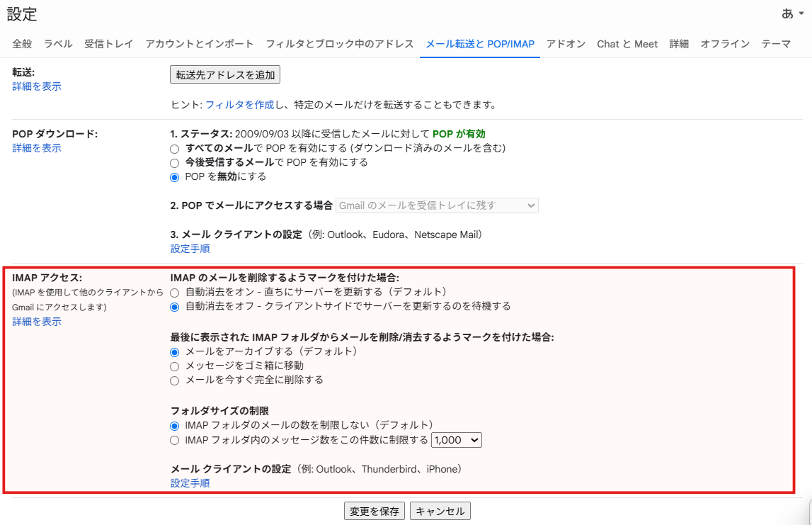
Task: Open the Chat と Meet tab
Action: 627,43
